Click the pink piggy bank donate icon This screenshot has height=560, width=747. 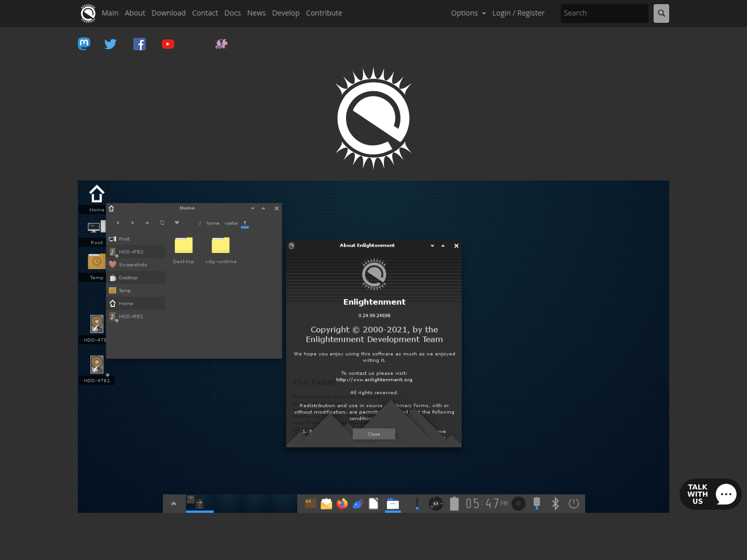coord(222,44)
